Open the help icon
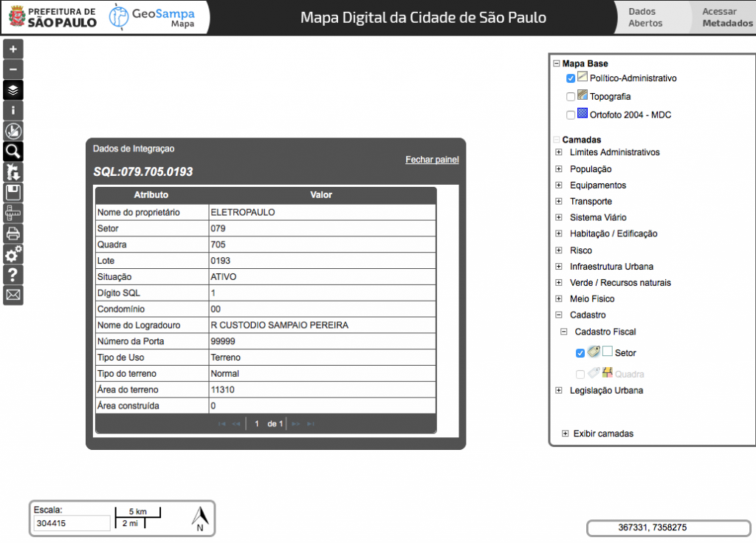756x543 pixels. (x=13, y=275)
